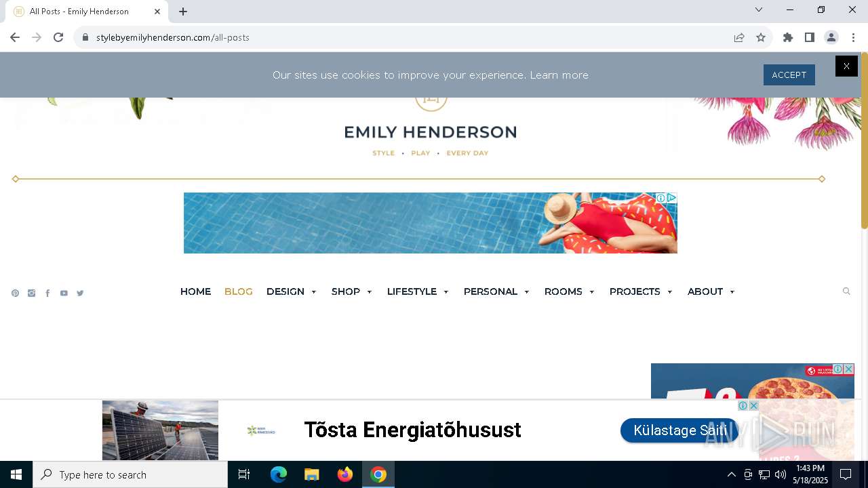The height and width of the screenshot is (488, 868).
Task: Expand the DESIGN menu arrow
Action: pyautogui.click(x=313, y=292)
